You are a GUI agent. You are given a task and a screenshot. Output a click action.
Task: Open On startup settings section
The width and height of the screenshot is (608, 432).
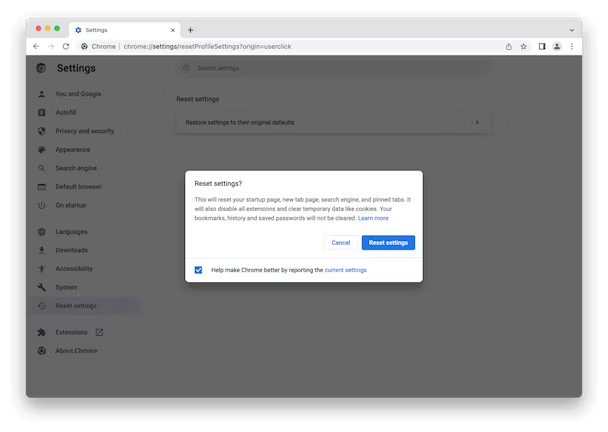pyautogui.click(x=71, y=205)
